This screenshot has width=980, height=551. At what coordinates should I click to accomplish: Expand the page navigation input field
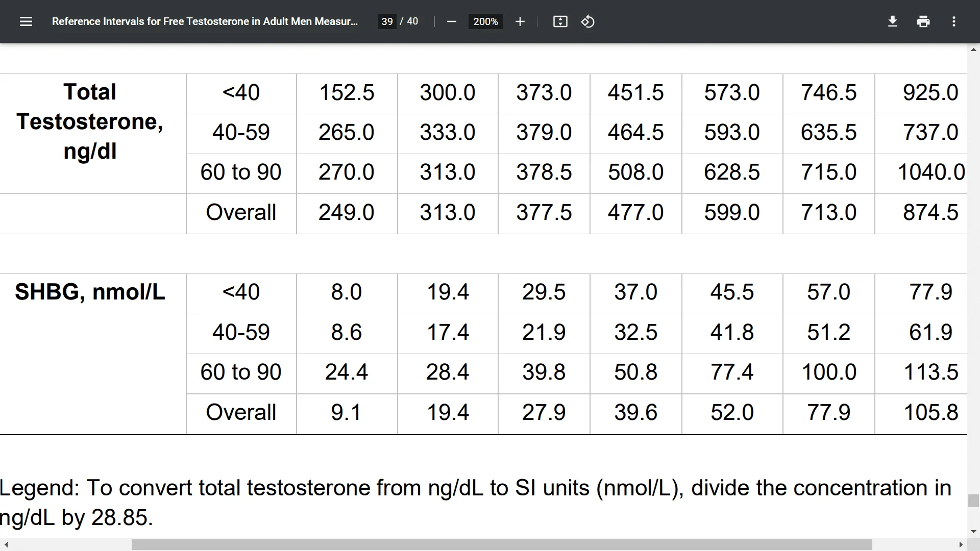point(388,21)
